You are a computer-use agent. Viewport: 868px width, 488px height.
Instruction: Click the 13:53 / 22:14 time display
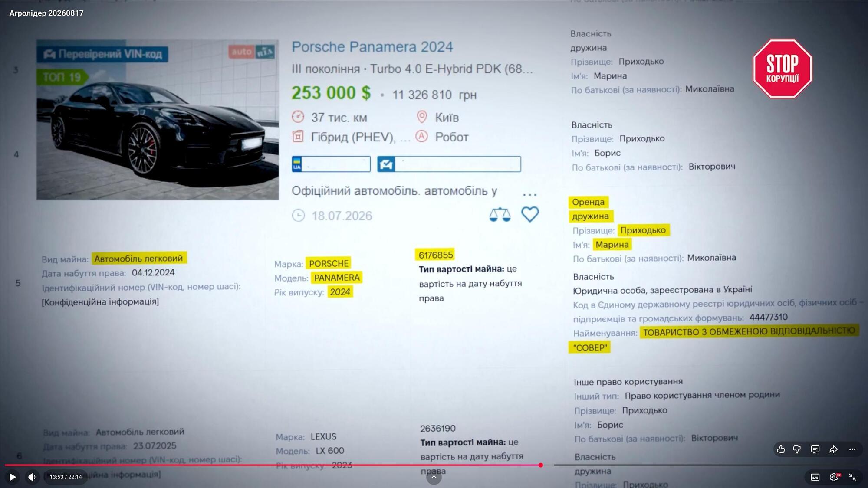(66, 477)
